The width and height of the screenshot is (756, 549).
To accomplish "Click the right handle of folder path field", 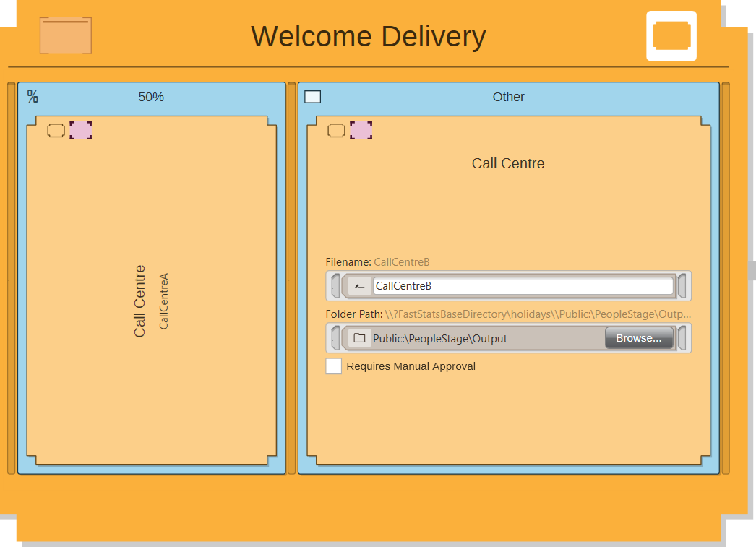I will coord(682,338).
